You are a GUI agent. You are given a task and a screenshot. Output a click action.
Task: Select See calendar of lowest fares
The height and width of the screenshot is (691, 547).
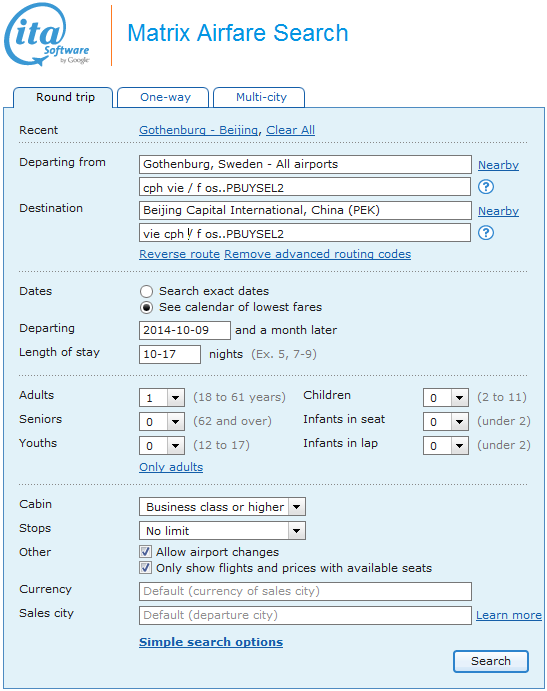146,307
